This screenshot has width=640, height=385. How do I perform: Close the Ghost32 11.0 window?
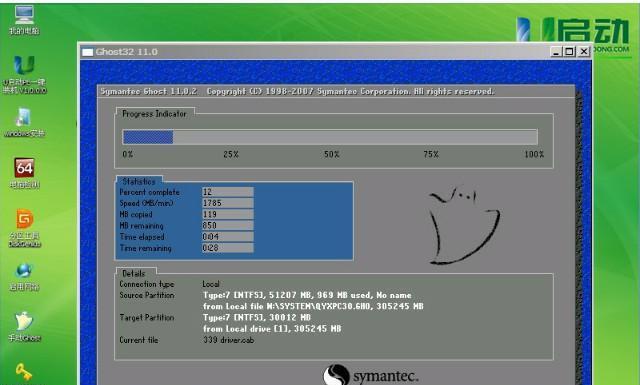[x=584, y=51]
